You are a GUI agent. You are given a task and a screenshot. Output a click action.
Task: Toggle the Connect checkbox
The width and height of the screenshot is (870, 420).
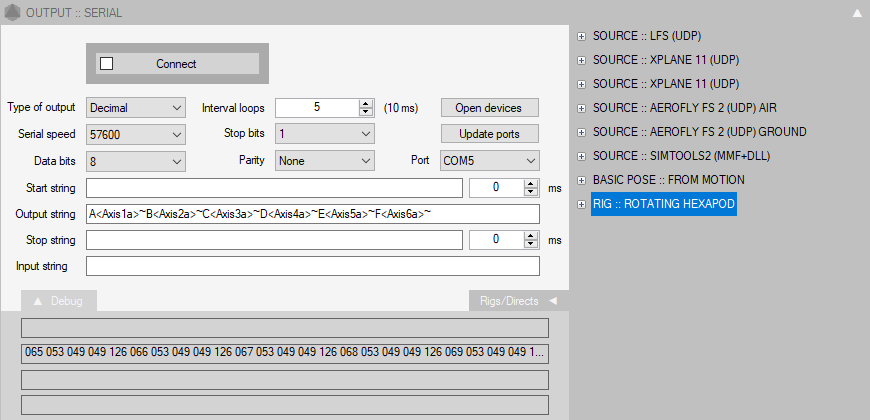click(x=107, y=63)
